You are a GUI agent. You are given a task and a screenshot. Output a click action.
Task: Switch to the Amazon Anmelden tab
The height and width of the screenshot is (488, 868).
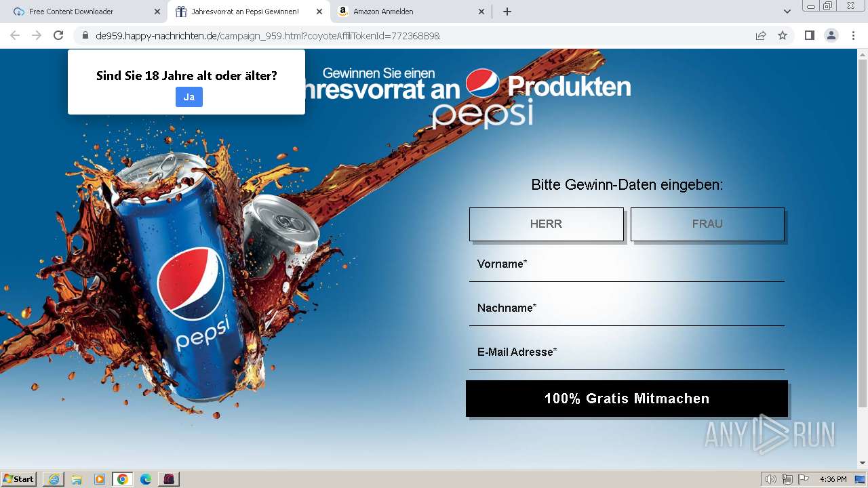[x=410, y=12]
